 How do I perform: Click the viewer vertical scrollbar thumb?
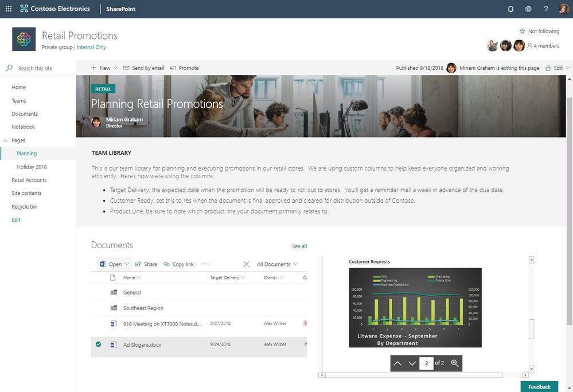(x=531, y=329)
